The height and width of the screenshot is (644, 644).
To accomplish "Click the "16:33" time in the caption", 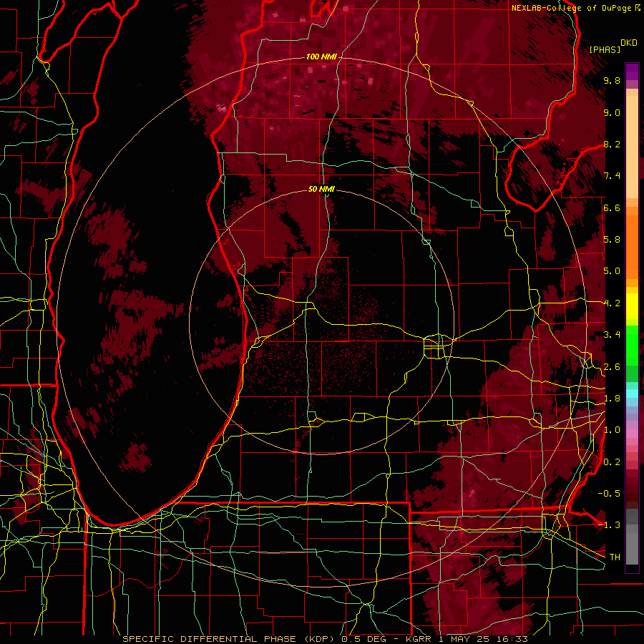I will click(x=511, y=639).
